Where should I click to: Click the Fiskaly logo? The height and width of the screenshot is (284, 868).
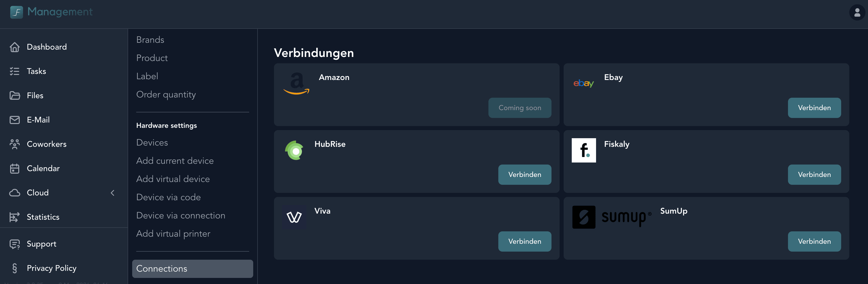[584, 150]
